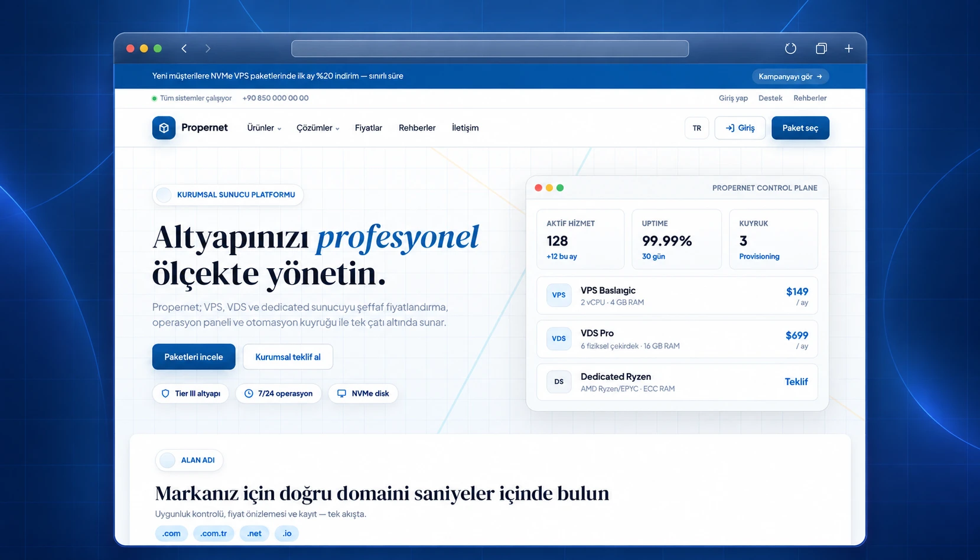
Task: Open the Destek link in top bar
Action: 770,98
